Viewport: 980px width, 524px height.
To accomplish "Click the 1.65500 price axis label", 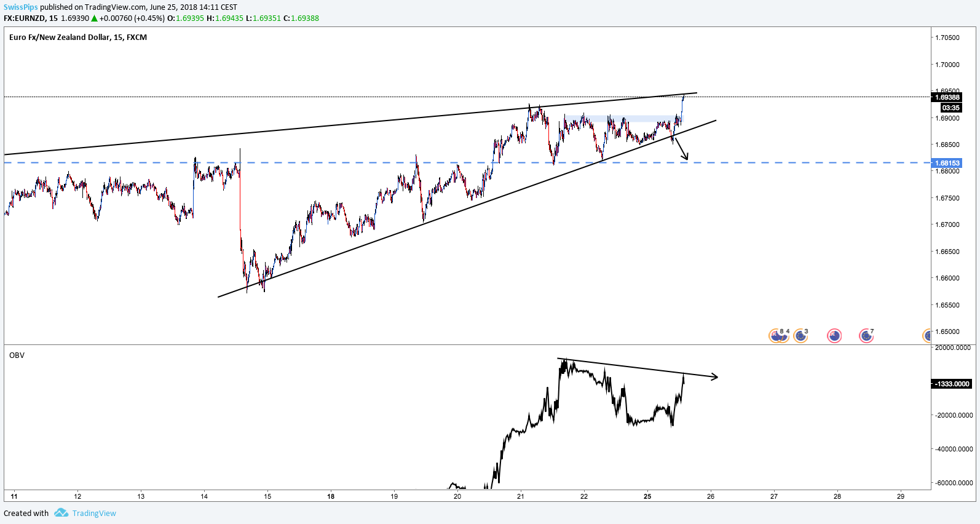I will tap(947, 305).
